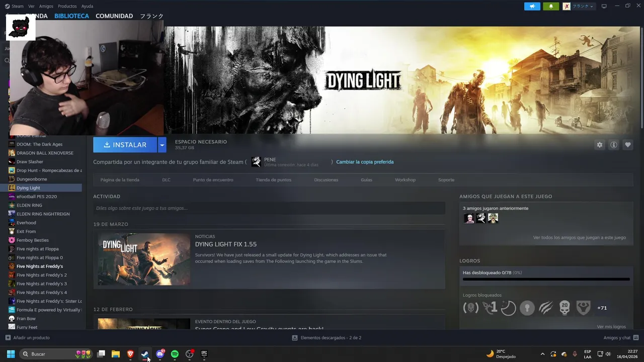Open the DYING LIGHT FIX 1.55 headline
This screenshot has width=644, height=362.
coord(226,244)
